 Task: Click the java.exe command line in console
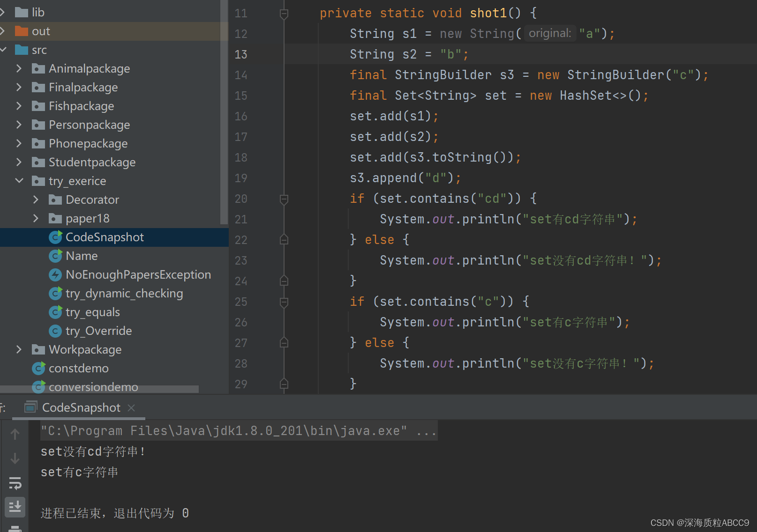pos(239,431)
